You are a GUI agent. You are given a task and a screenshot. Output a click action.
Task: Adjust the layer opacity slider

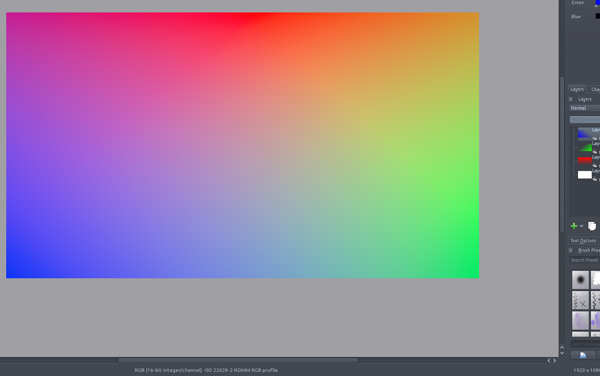585,120
